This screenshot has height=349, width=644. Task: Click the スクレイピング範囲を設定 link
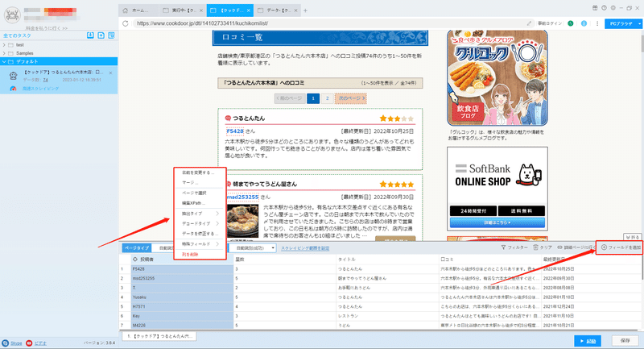[x=305, y=248]
